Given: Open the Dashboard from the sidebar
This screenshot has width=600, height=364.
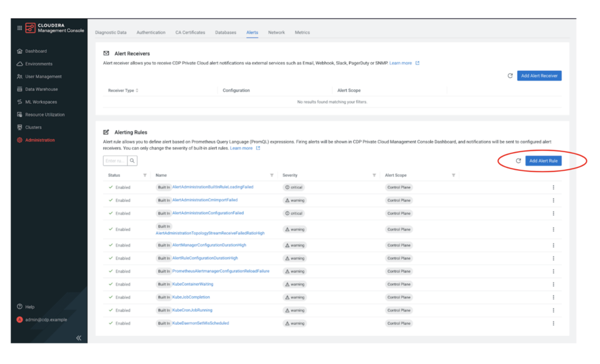Looking at the screenshot, I should tap(35, 51).
